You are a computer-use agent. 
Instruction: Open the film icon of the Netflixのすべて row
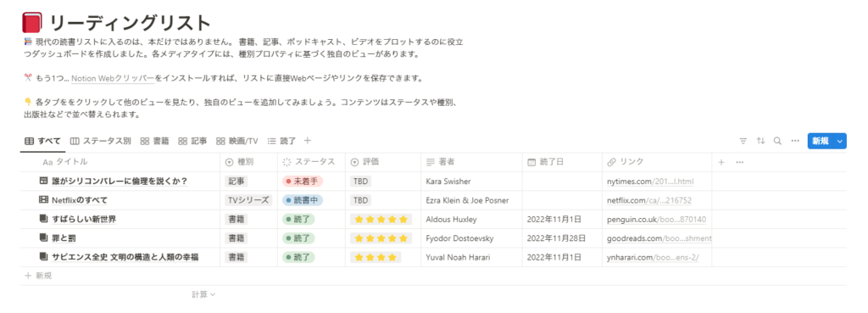pyautogui.click(x=44, y=200)
